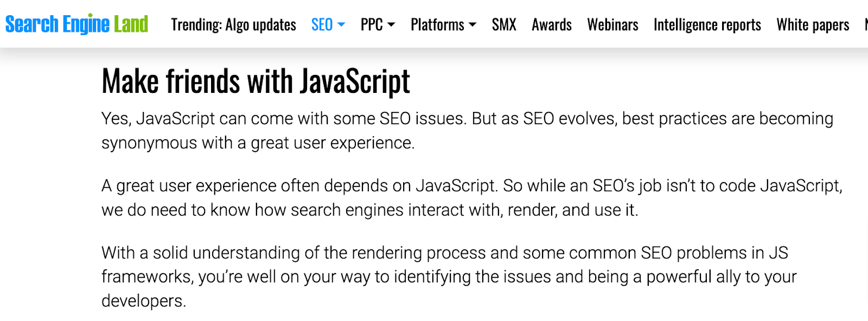Open the Platforms menu label
The width and height of the screenshot is (868, 321).
(437, 25)
